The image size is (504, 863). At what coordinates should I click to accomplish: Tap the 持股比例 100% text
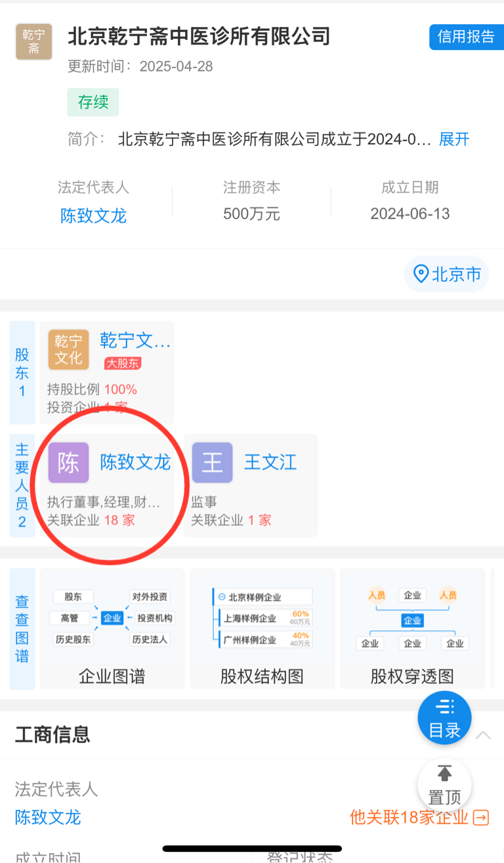point(92,389)
